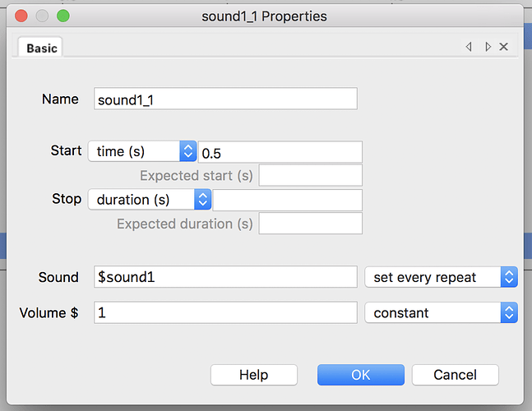Click the yellow minimize window button
The image size is (532, 411).
42,16
